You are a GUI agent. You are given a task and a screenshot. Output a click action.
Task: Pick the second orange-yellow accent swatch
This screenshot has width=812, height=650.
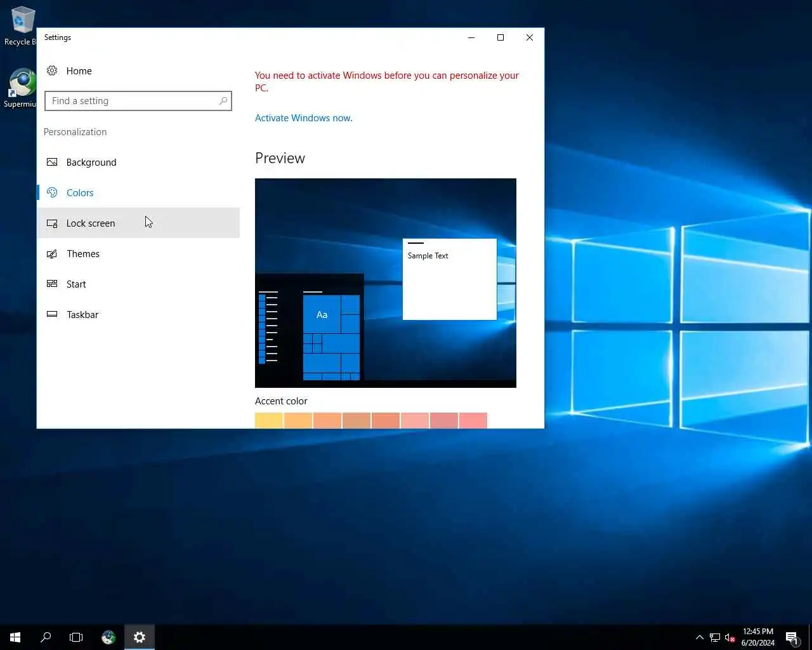[298, 421]
